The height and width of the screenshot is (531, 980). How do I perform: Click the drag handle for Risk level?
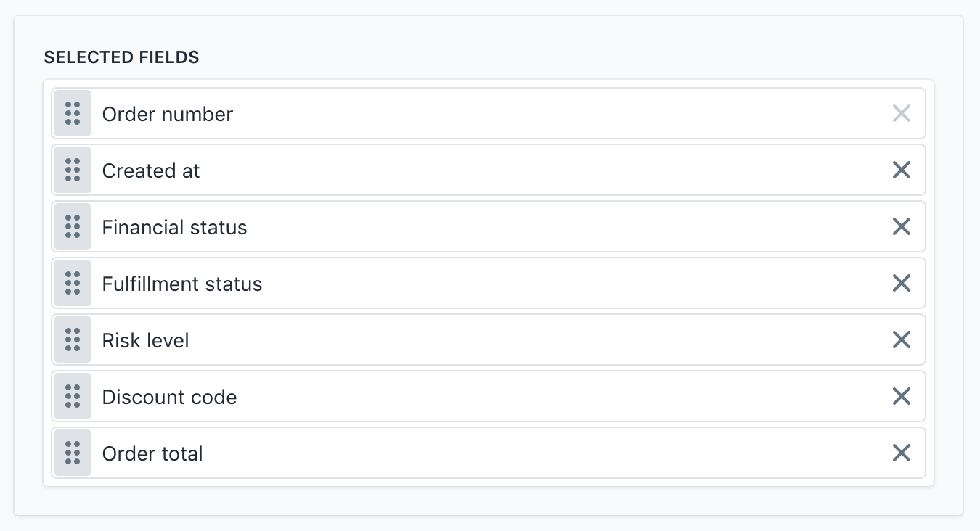pyautogui.click(x=73, y=339)
